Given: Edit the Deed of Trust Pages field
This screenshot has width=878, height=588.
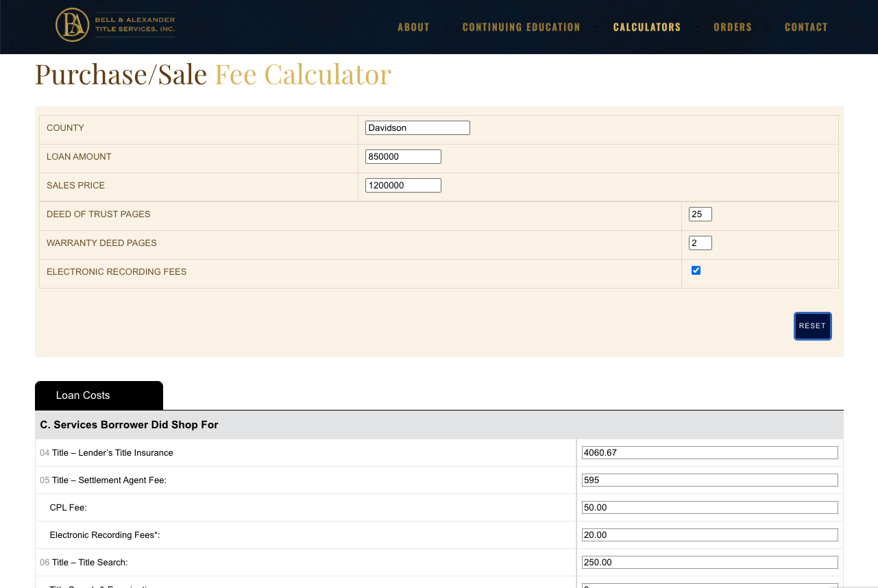Looking at the screenshot, I should [x=700, y=214].
